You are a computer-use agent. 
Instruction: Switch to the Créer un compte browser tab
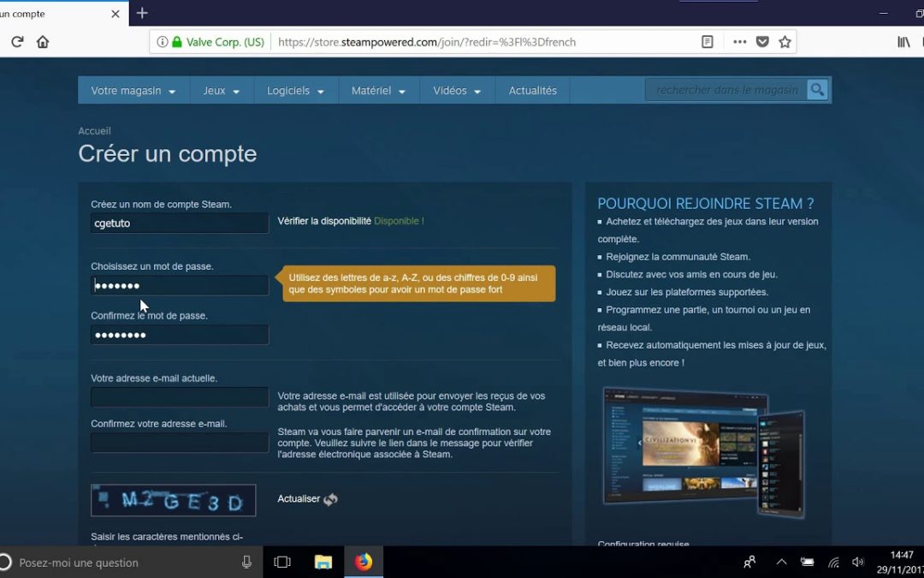51,14
